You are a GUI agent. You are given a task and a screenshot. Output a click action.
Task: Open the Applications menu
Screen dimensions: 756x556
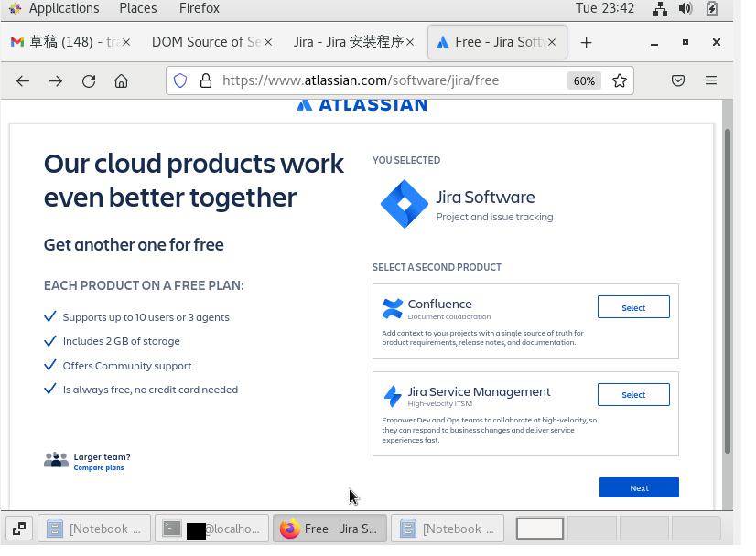pos(64,8)
